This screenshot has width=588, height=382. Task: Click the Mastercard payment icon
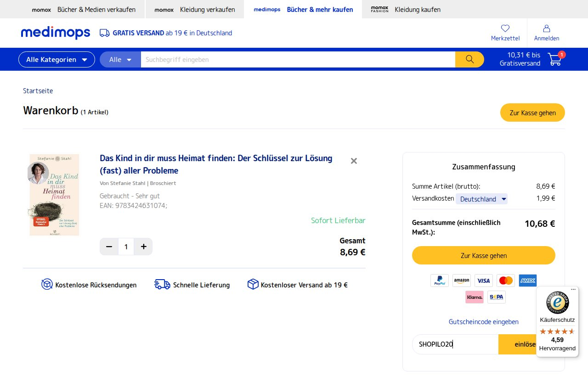pos(506,281)
